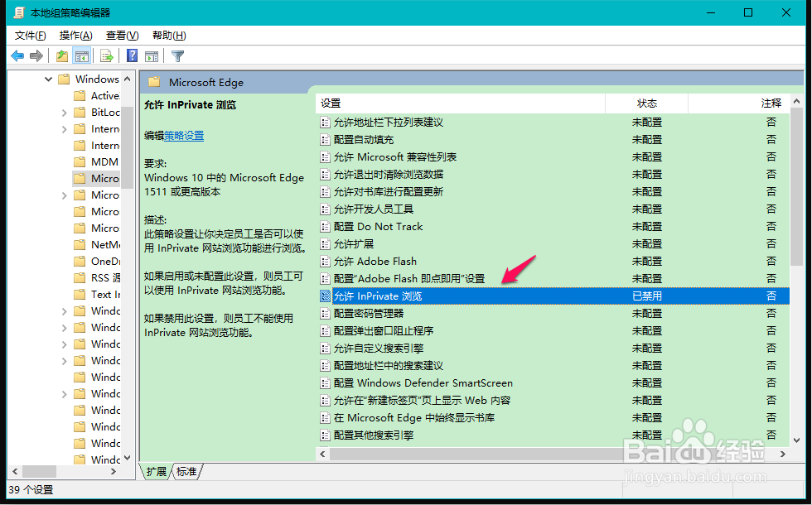Screen dimensions: 812x505
Task: Click the Forward arrow toolbar icon
Action: pyautogui.click(x=36, y=56)
